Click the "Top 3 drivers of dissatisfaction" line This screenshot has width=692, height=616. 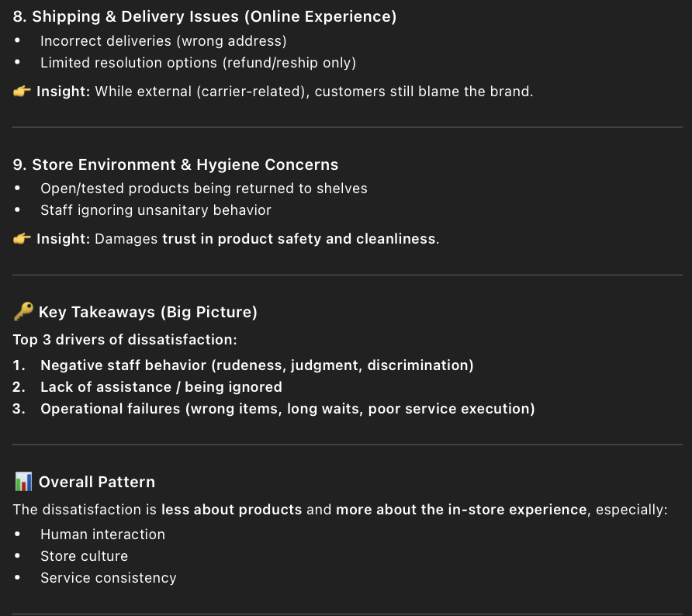[x=125, y=340]
